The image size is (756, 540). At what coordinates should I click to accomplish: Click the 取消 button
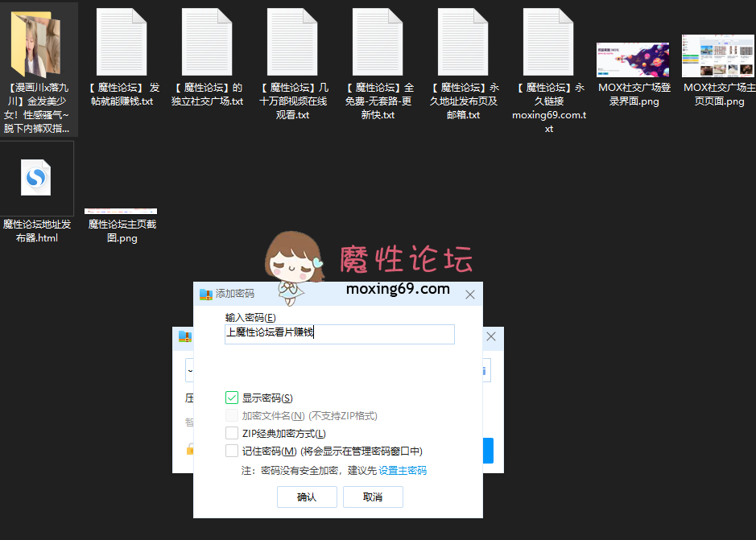(373, 497)
